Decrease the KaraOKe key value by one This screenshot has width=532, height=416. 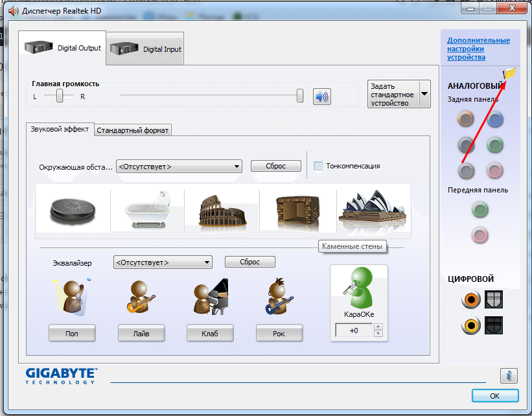[x=378, y=334]
